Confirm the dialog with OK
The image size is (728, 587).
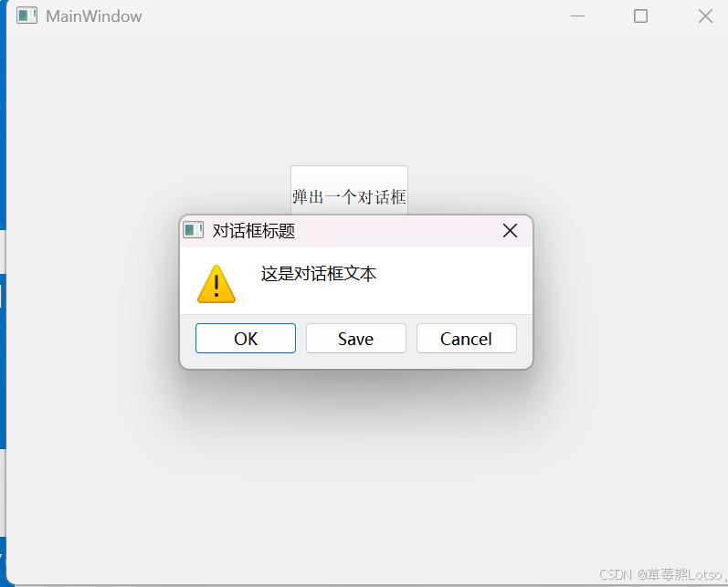246,339
